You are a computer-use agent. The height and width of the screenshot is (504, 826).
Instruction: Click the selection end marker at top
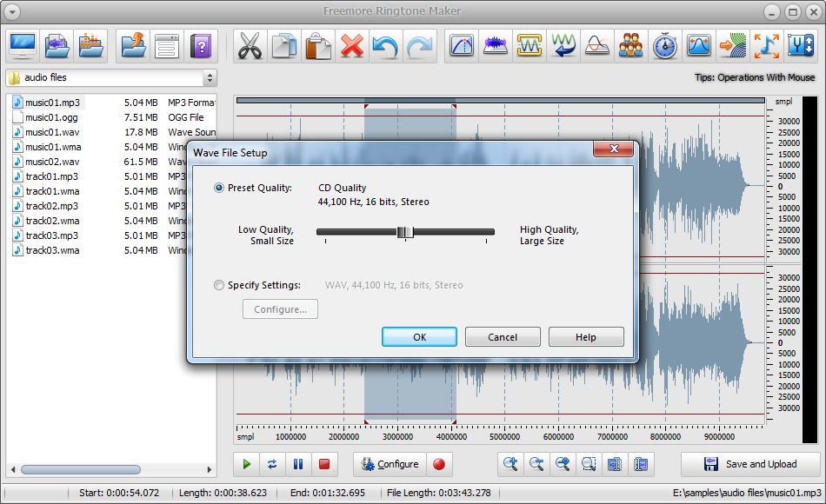(x=454, y=106)
